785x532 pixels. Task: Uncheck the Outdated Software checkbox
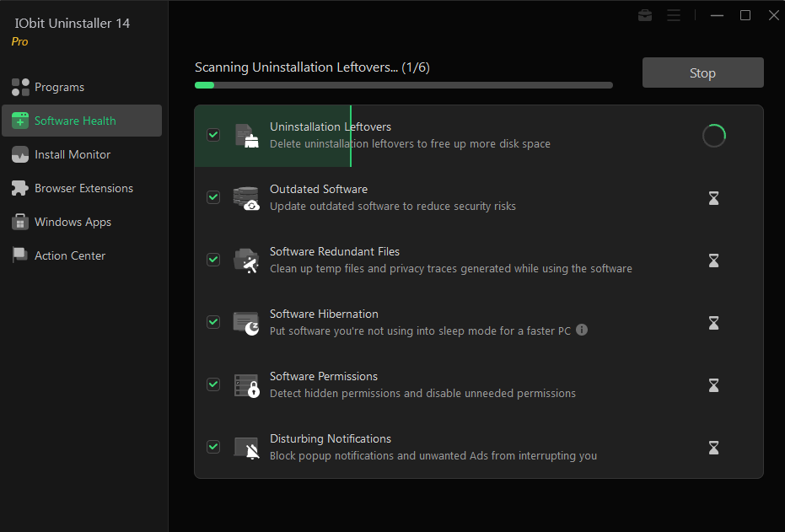(213, 197)
